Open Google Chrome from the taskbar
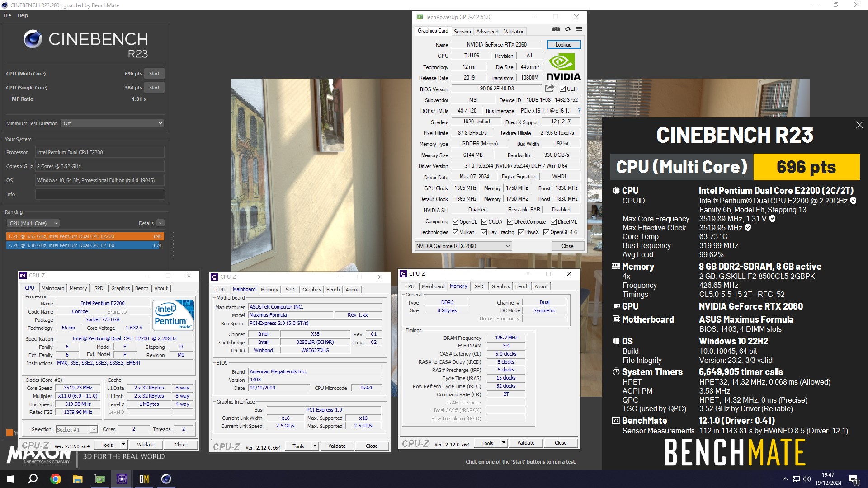The image size is (868, 488). [55, 479]
